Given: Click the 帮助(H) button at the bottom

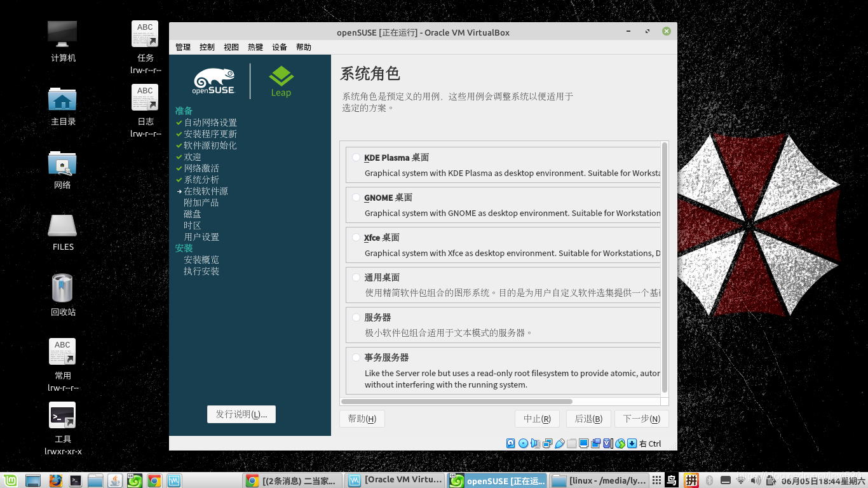Looking at the screenshot, I should coord(362,419).
